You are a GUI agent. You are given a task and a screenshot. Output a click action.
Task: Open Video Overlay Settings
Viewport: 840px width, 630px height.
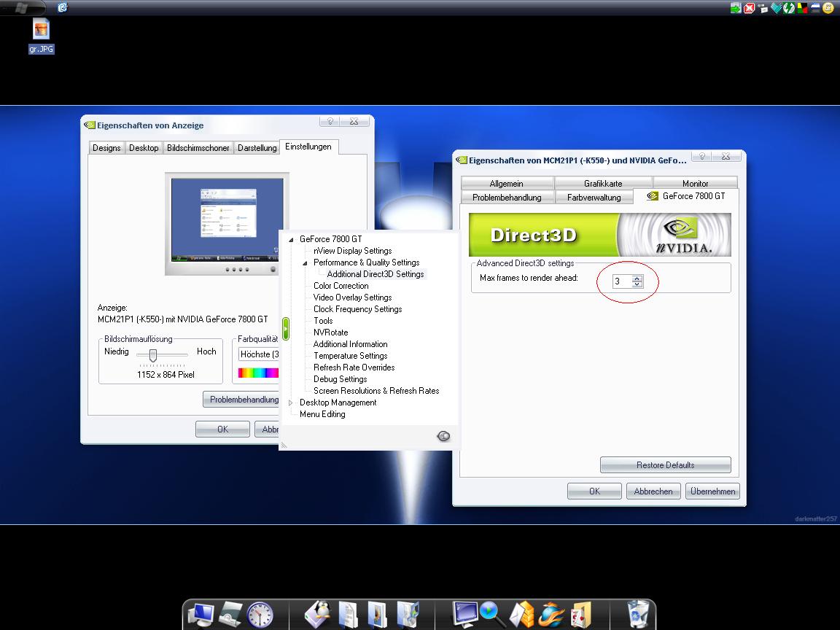tap(352, 297)
